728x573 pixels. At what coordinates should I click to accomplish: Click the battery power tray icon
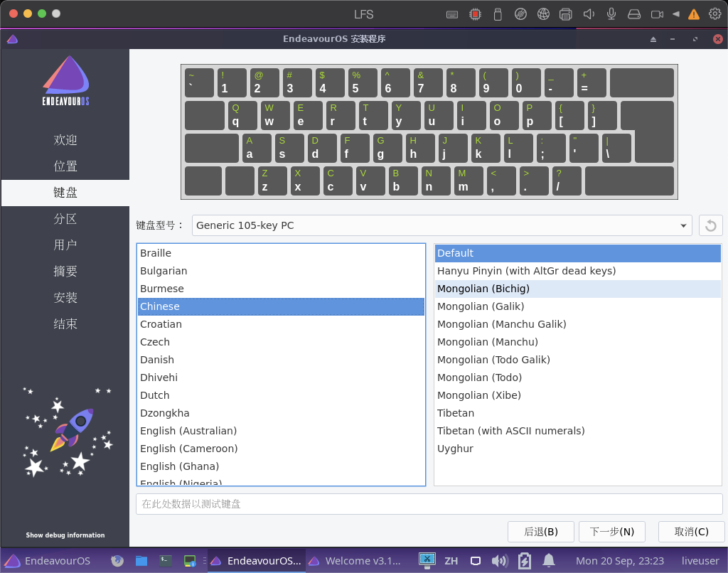pos(525,561)
